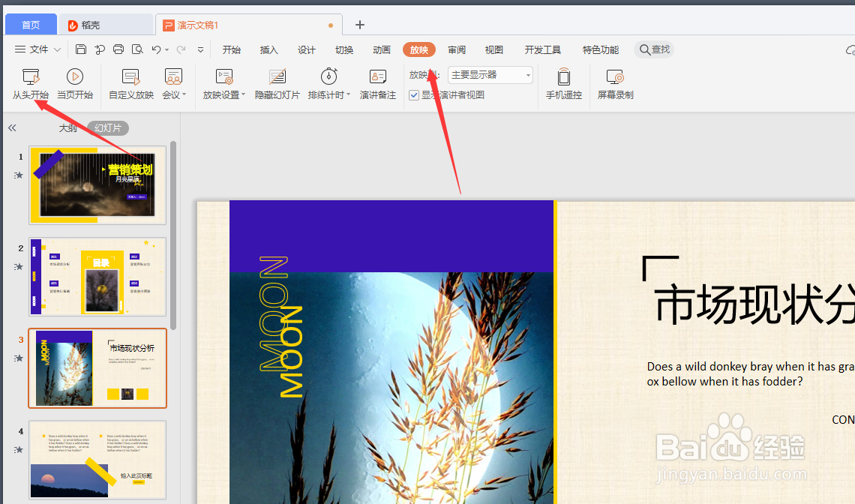The height and width of the screenshot is (504, 855).
Task: Switch to the 首页 home tab
Action: pyautogui.click(x=31, y=25)
